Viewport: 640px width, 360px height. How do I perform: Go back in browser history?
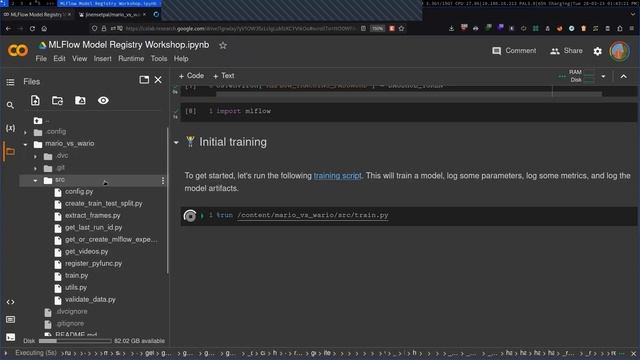(x=9, y=29)
